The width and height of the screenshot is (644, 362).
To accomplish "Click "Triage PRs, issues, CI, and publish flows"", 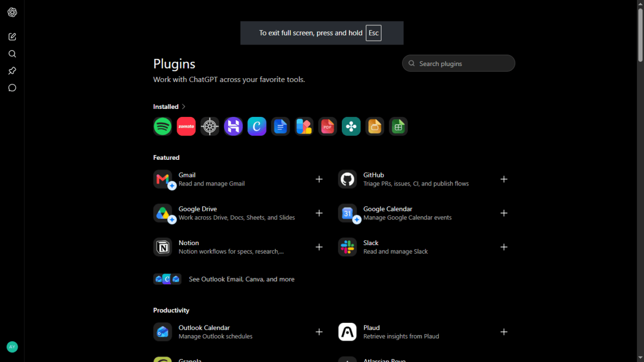I will tap(416, 183).
